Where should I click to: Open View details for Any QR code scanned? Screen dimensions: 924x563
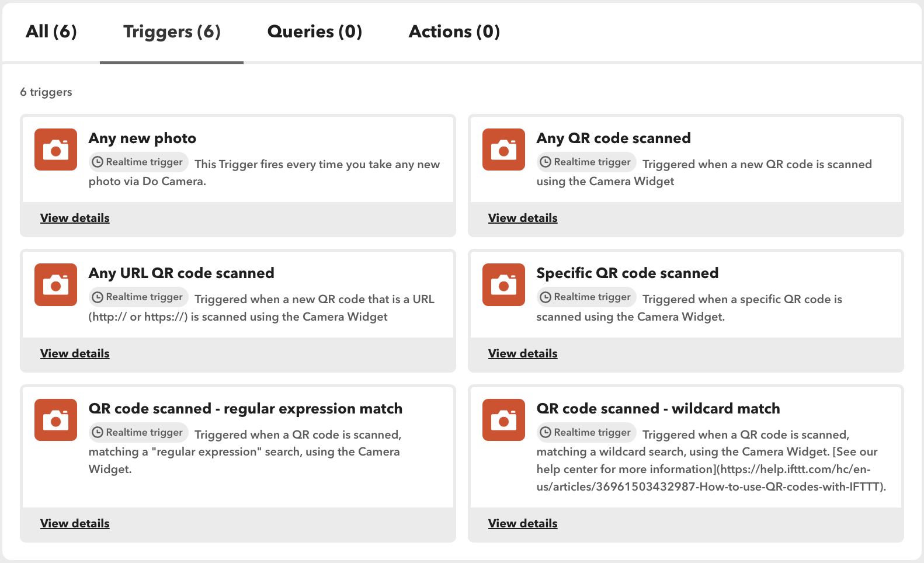(x=523, y=218)
